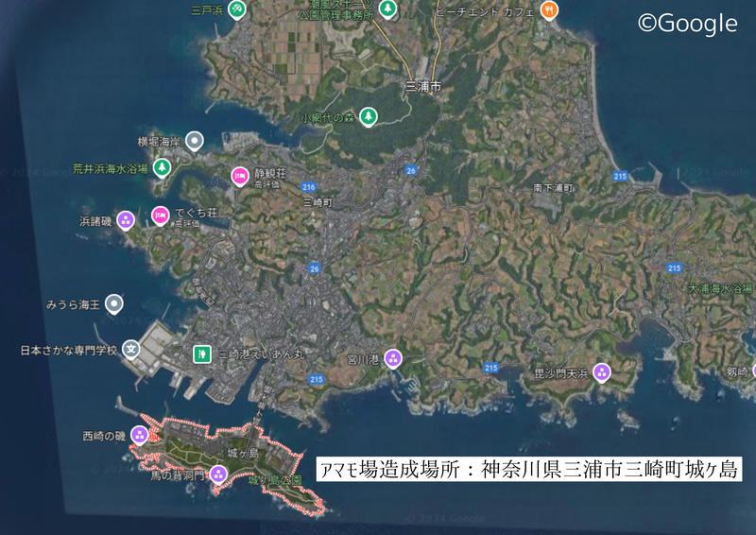Image resolution: width=756 pixels, height=535 pixels.
Task: Open the pink 静観荘 lodging pin
Action: [239, 176]
